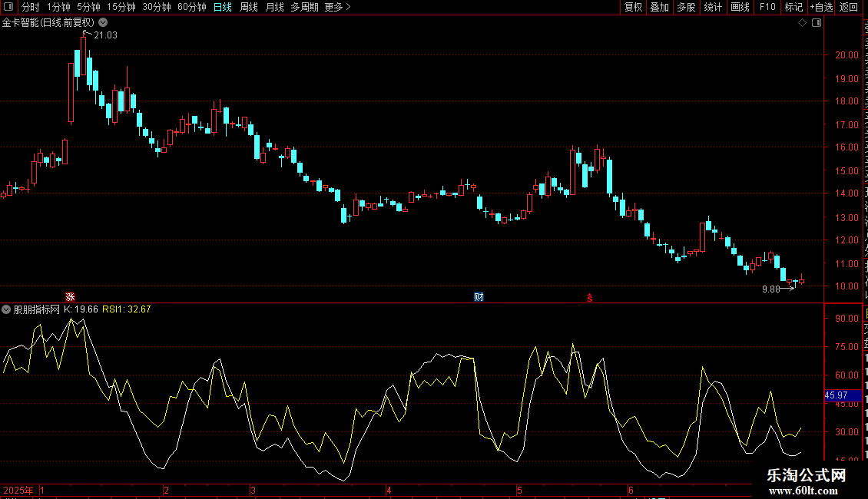The height and width of the screenshot is (499, 868).
Task: Expand dropdown beside 金卡智能 title
Action: (x=103, y=22)
